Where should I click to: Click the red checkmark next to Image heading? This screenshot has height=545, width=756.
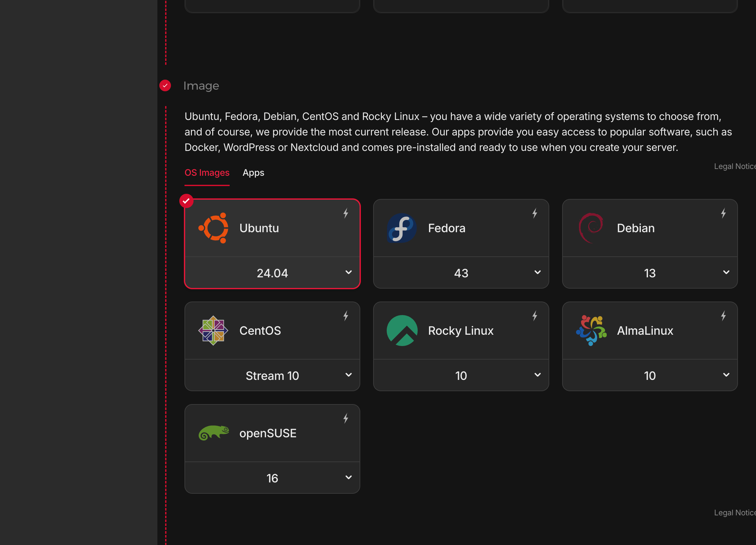tap(165, 86)
